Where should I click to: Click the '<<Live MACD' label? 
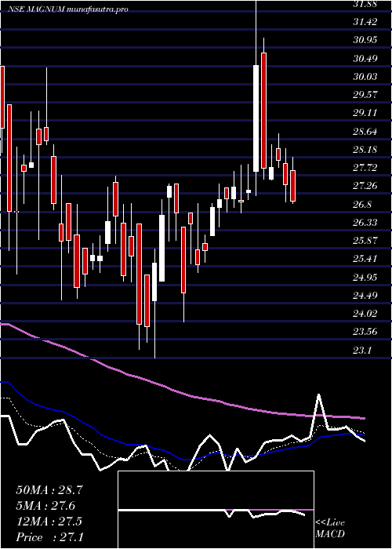(x=330, y=529)
